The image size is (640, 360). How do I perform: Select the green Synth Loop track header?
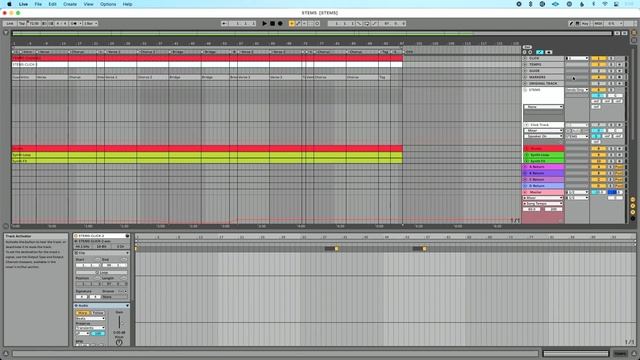[543, 155]
